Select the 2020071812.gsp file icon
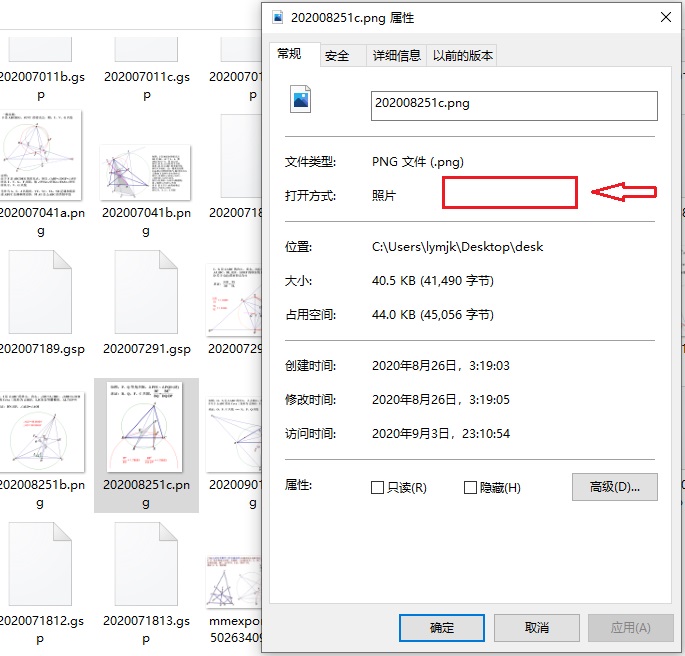Viewport: 685px width, 656px height. click(40, 564)
